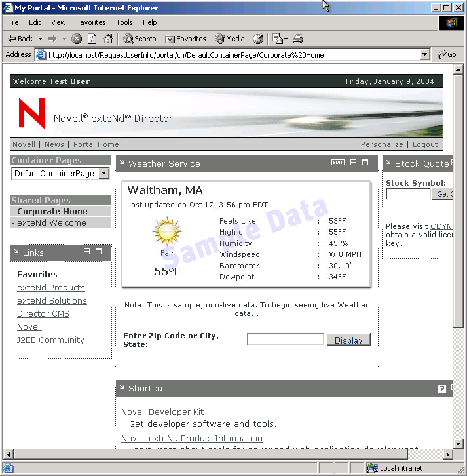Open the News link

click(54, 144)
